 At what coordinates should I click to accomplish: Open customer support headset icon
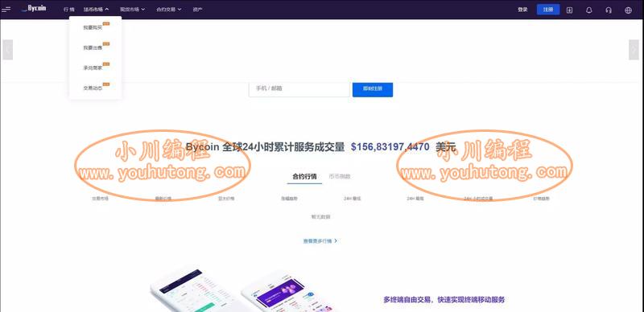pos(609,10)
